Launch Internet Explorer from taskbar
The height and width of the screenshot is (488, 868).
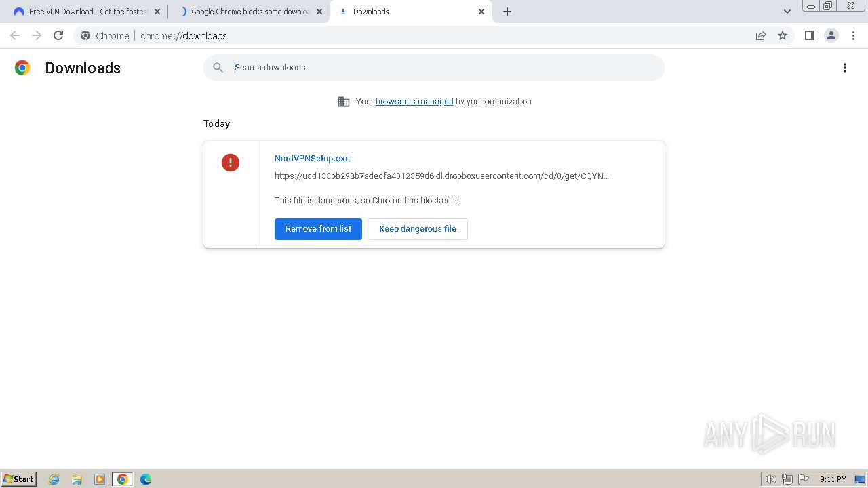click(x=54, y=479)
